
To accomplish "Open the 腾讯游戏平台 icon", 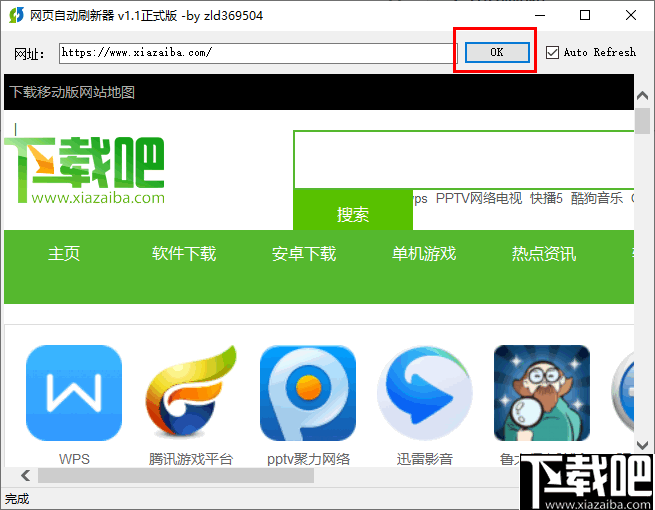I will coord(190,391).
